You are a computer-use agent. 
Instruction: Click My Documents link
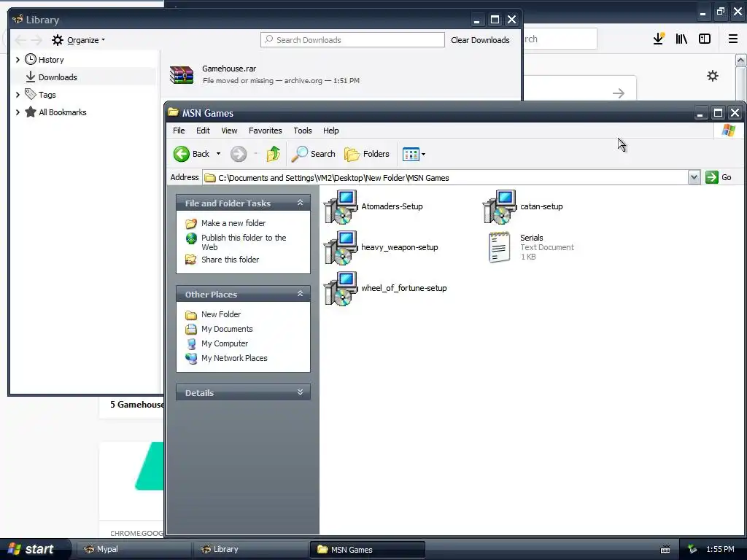coord(227,329)
